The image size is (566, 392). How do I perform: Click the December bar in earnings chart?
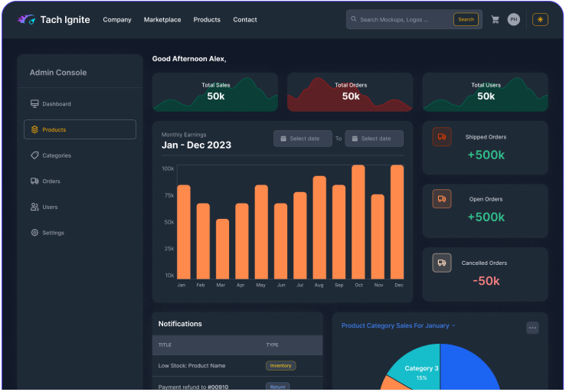point(397,222)
